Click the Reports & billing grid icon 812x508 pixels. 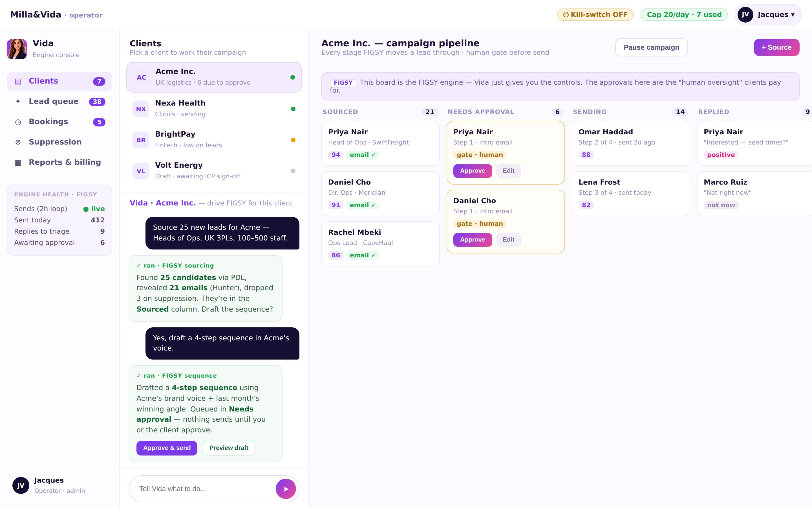click(18, 163)
